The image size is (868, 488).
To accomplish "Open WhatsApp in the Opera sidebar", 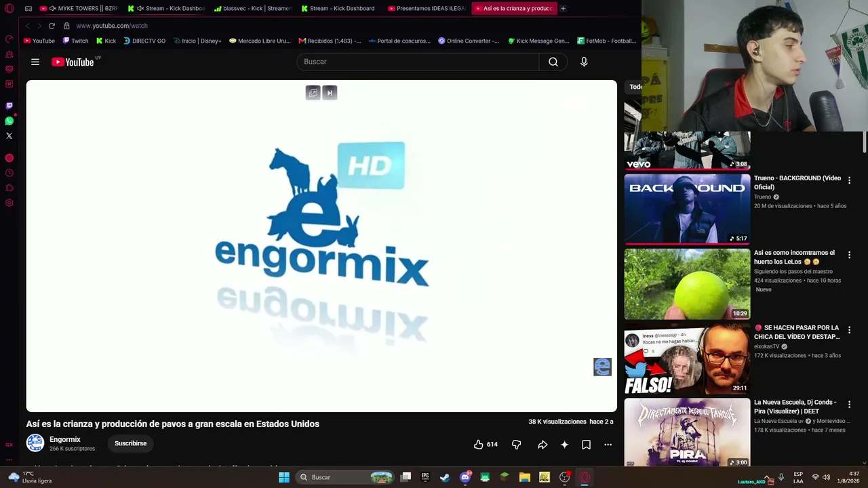I will 9,121.
